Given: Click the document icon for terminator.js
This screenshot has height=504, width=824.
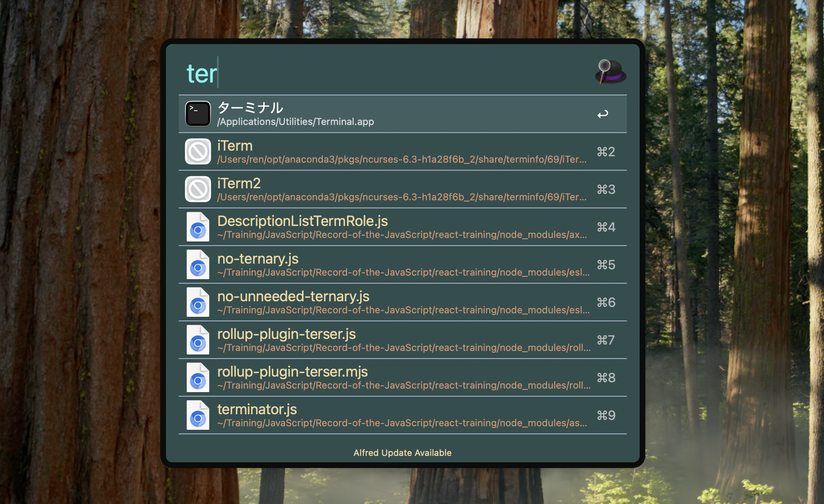Looking at the screenshot, I should coord(197,415).
